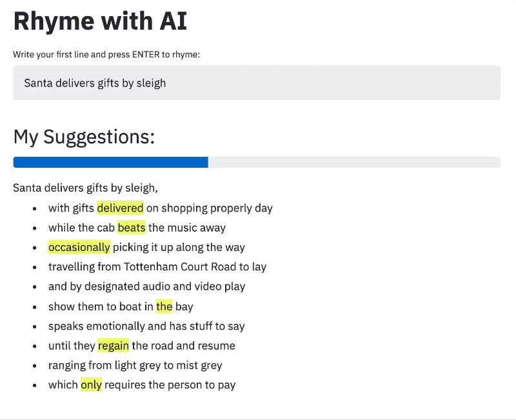516x420 pixels.
Task: Select the "the road and resume" text
Action: (x=184, y=346)
